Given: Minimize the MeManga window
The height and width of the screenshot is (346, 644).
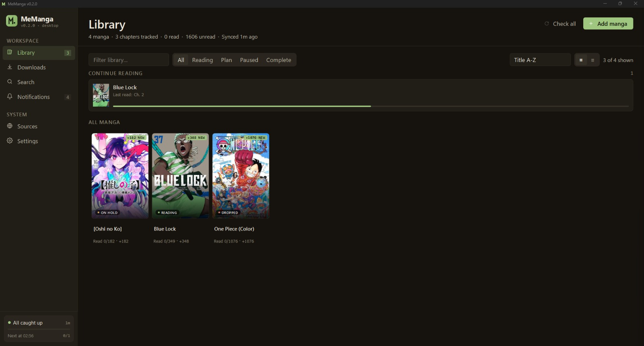Looking at the screenshot, I should pyautogui.click(x=605, y=4).
